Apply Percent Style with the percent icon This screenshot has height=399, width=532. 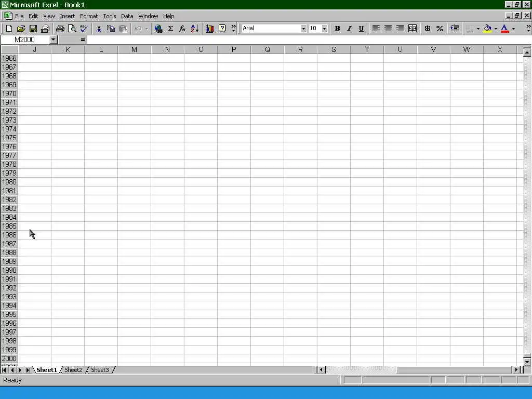coord(440,29)
